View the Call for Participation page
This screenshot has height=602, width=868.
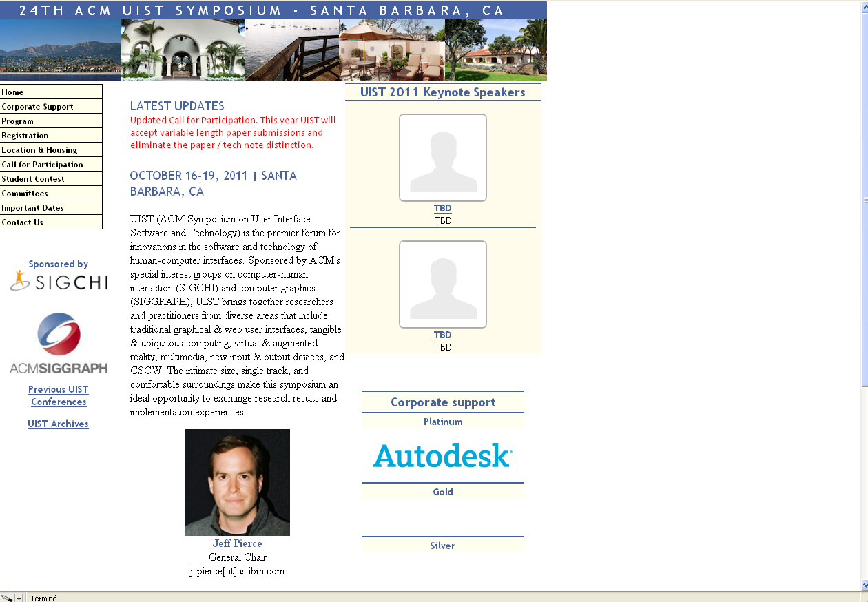point(51,164)
